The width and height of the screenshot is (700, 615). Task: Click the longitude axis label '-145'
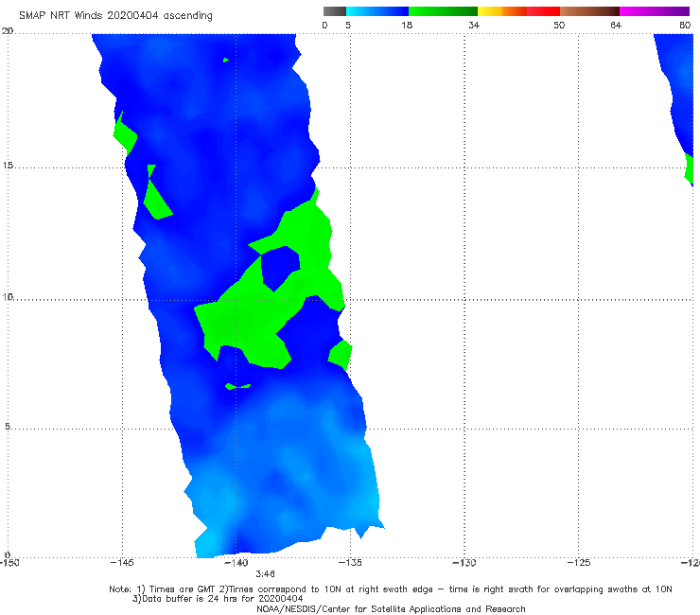[122, 563]
